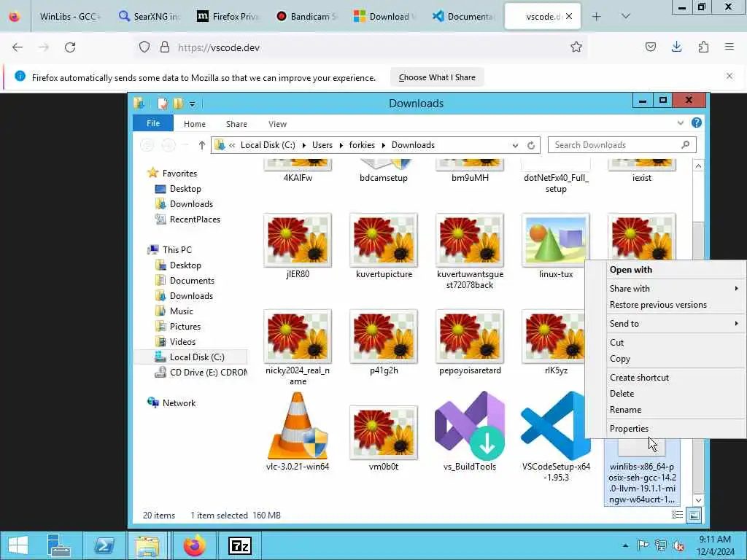Click the site padlock icon
Screen dimensions: 747x560
(165, 47)
